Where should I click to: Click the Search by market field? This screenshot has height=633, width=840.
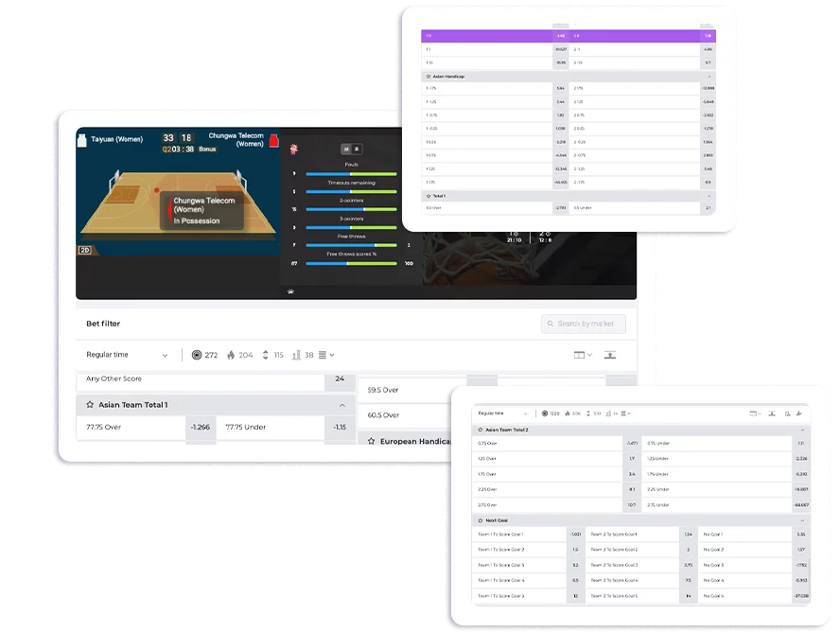click(x=584, y=324)
